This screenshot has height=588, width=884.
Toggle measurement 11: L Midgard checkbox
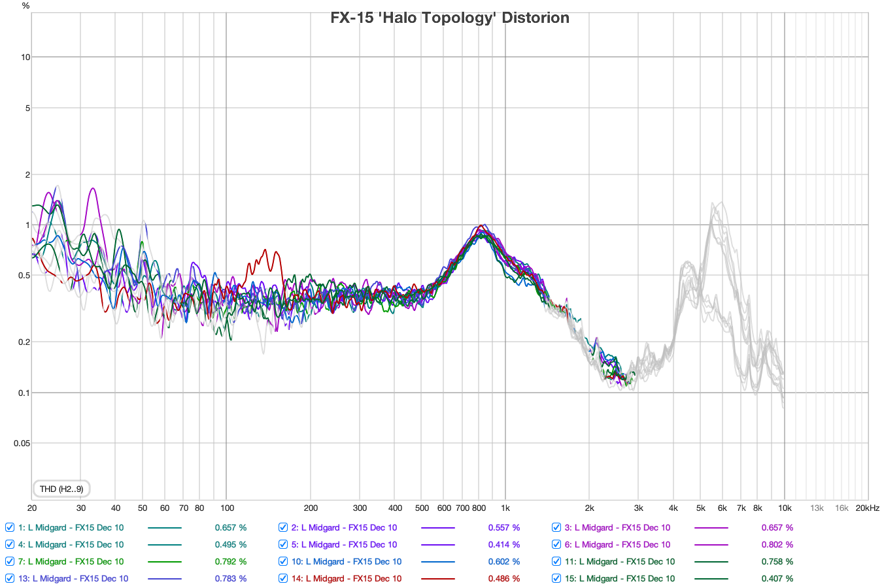click(556, 561)
